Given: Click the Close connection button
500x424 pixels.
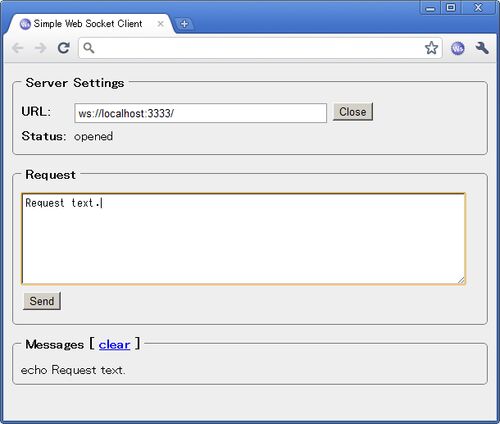Looking at the screenshot, I should (353, 112).
